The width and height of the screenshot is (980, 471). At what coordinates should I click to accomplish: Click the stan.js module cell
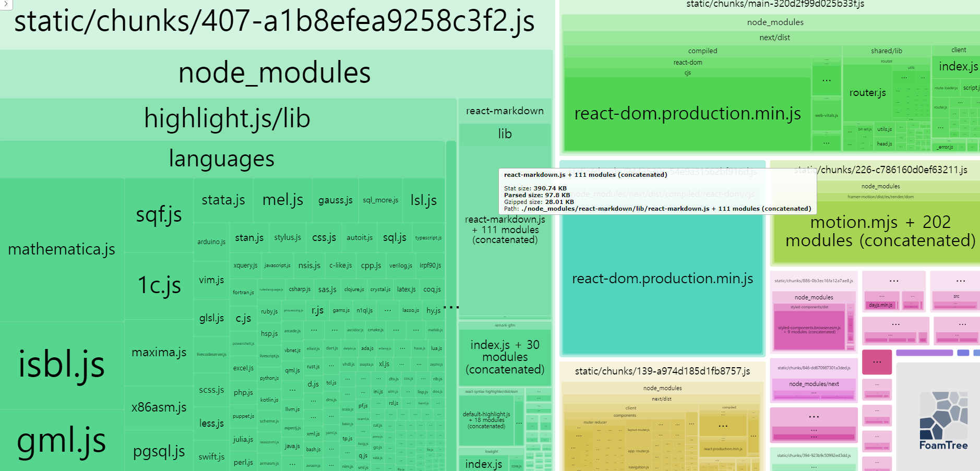(249, 238)
